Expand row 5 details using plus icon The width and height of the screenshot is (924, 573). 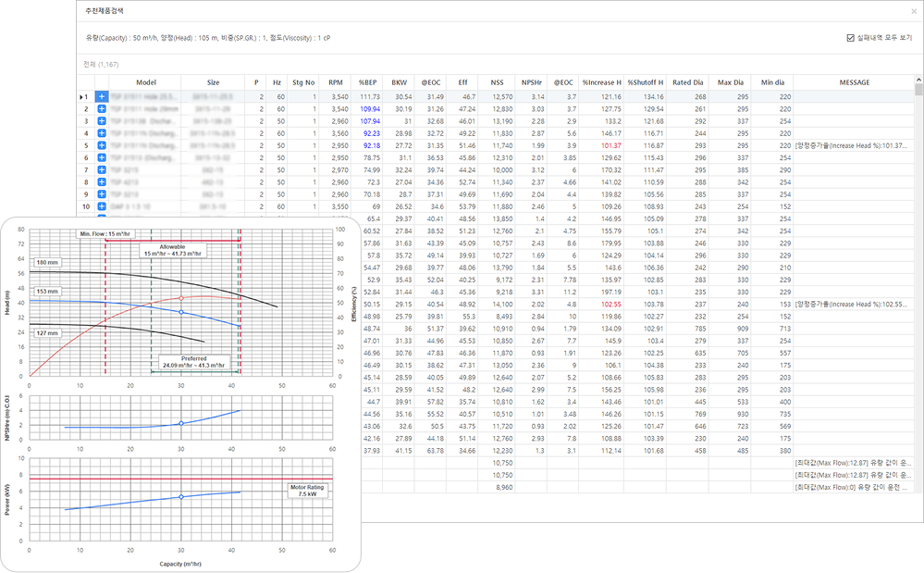point(102,145)
